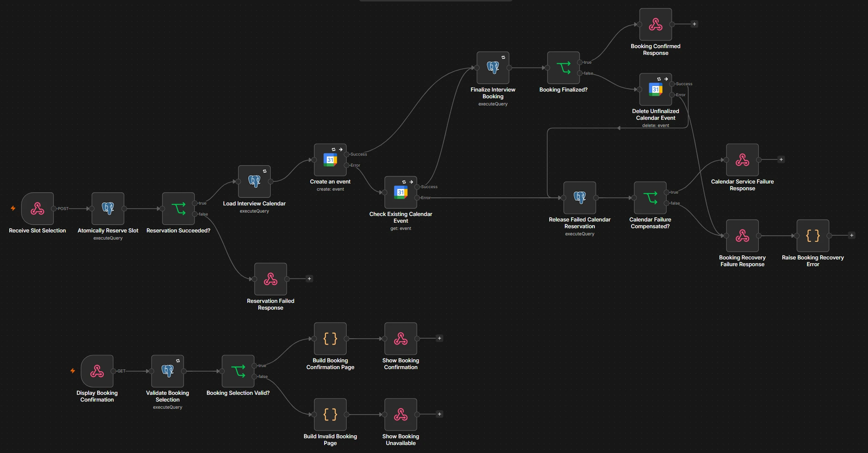This screenshot has width=868, height=453.
Task: Click the false output of Booking Selection Valid?
Action: click(x=255, y=377)
